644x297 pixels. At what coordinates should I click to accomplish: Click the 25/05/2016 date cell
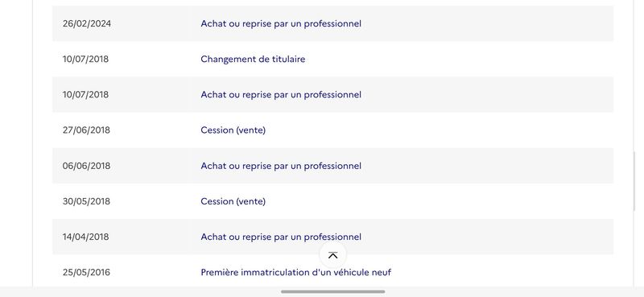86,272
